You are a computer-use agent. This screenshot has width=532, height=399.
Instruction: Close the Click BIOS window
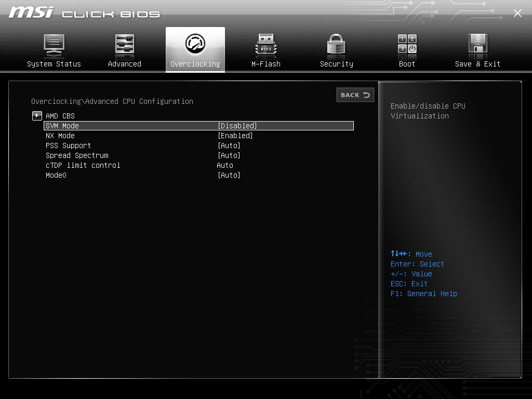(517, 13)
